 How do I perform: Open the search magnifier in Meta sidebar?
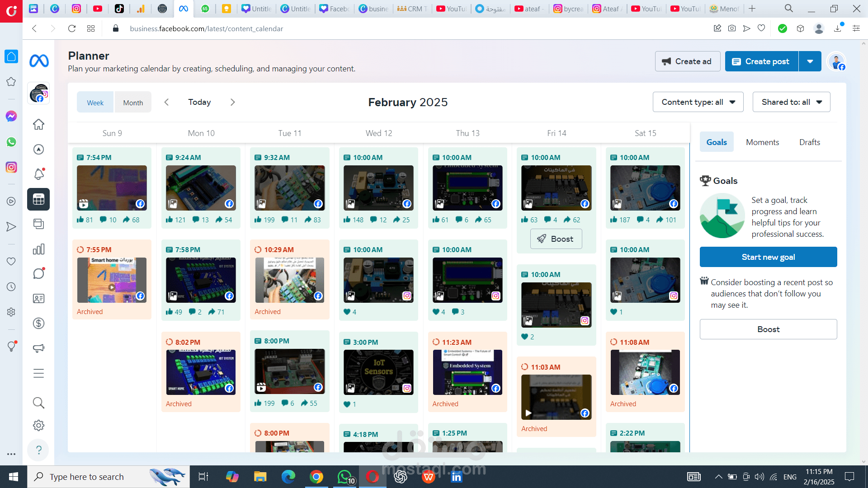tap(38, 402)
